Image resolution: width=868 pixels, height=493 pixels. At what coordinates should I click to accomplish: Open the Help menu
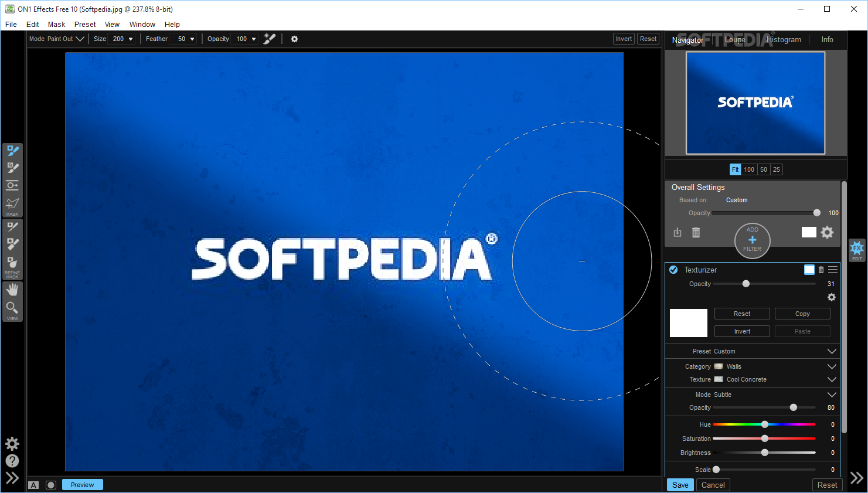[x=172, y=25]
